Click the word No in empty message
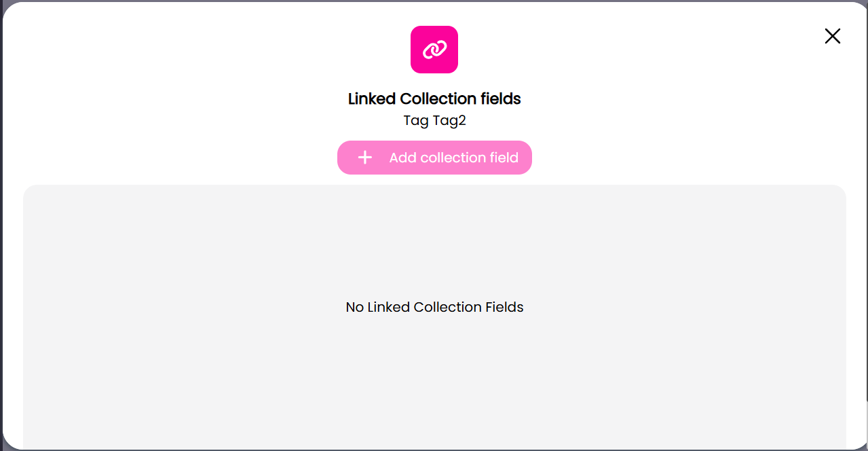 (x=354, y=307)
